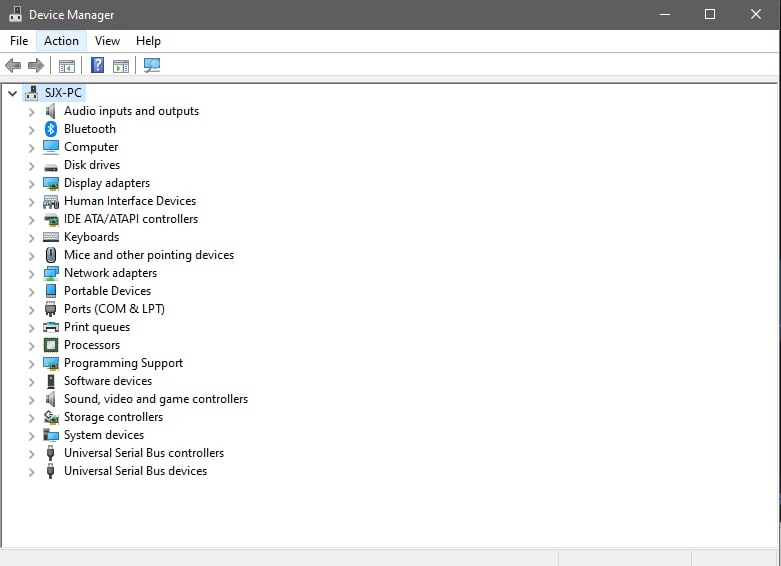
Task: Click the Processors chip icon
Action: pyautogui.click(x=51, y=345)
